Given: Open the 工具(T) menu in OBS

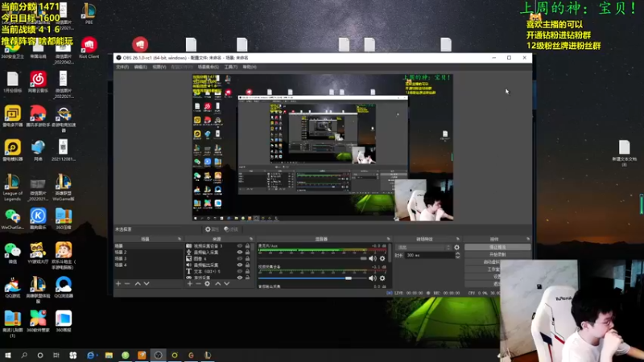Looking at the screenshot, I should click(231, 67).
